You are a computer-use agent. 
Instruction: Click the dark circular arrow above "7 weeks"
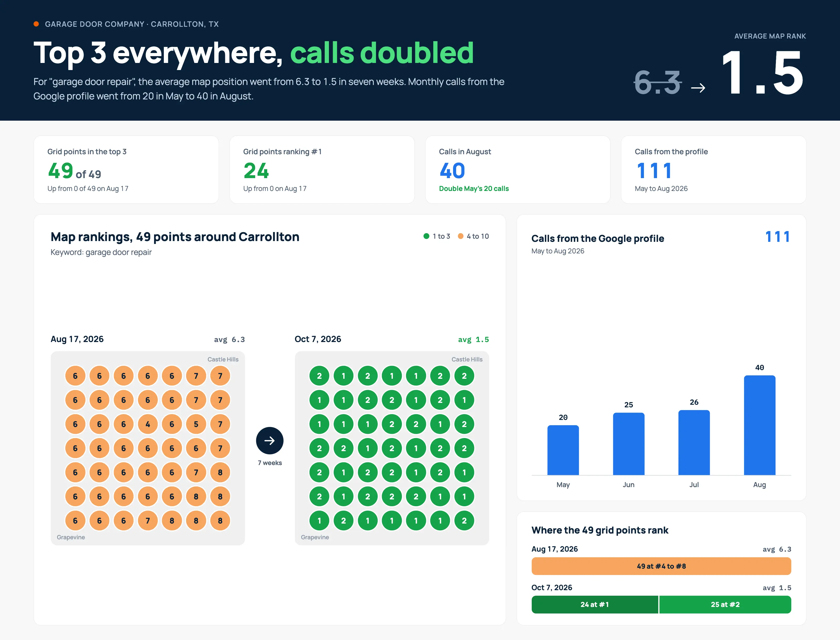pos(270,441)
